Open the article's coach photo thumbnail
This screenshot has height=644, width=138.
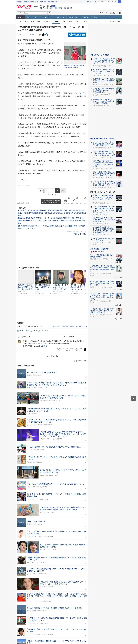pos(75,53)
